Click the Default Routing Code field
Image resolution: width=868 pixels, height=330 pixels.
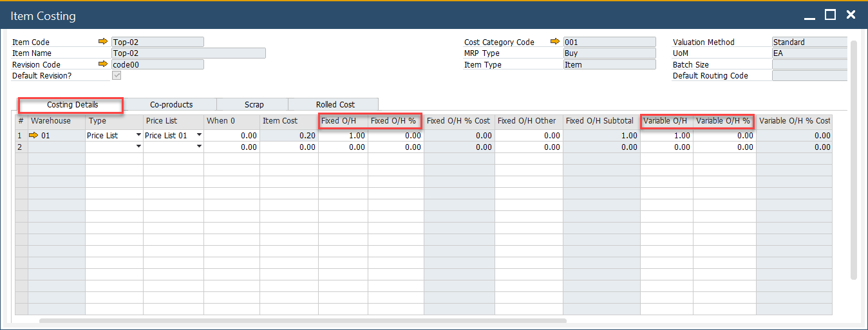pos(809,75)
